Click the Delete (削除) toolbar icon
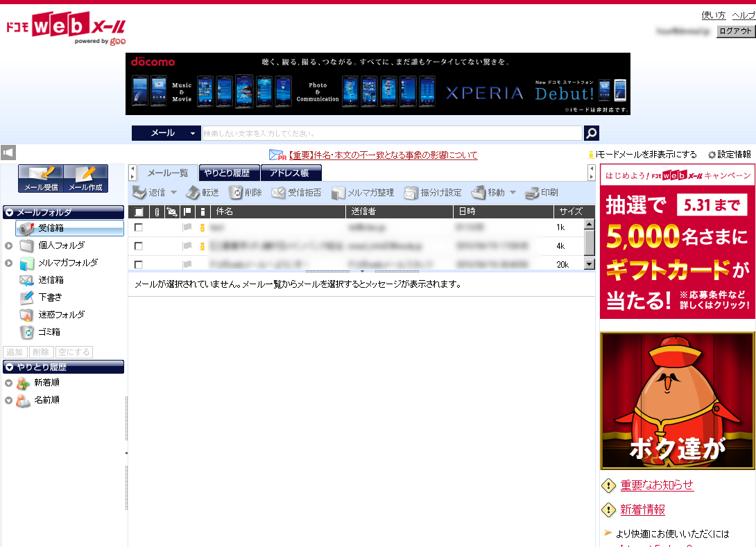 [237, 193]
